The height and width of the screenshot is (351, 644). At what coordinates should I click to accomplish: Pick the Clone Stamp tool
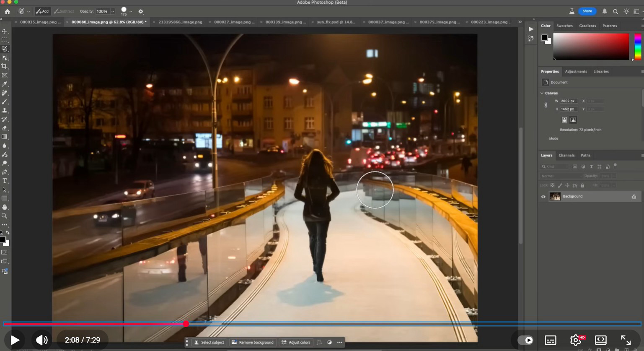click(x=5, y=111)
